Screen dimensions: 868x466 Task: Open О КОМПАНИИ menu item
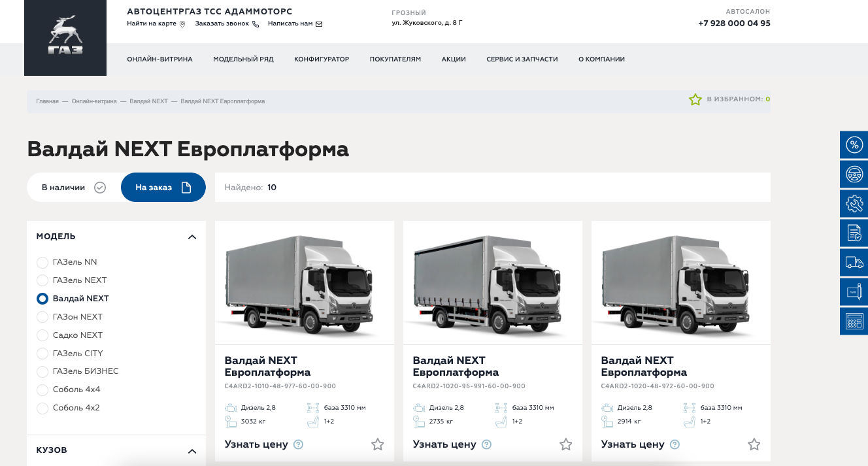point(601,59)
